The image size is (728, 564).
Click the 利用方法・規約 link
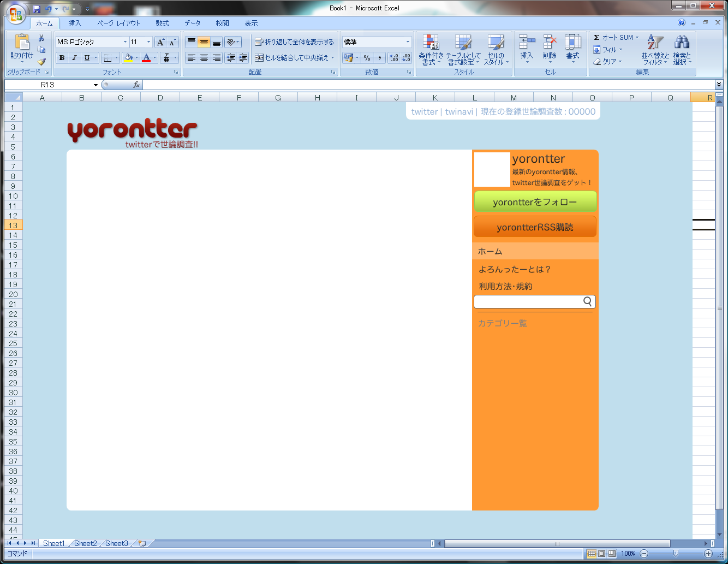click(505, 286)
